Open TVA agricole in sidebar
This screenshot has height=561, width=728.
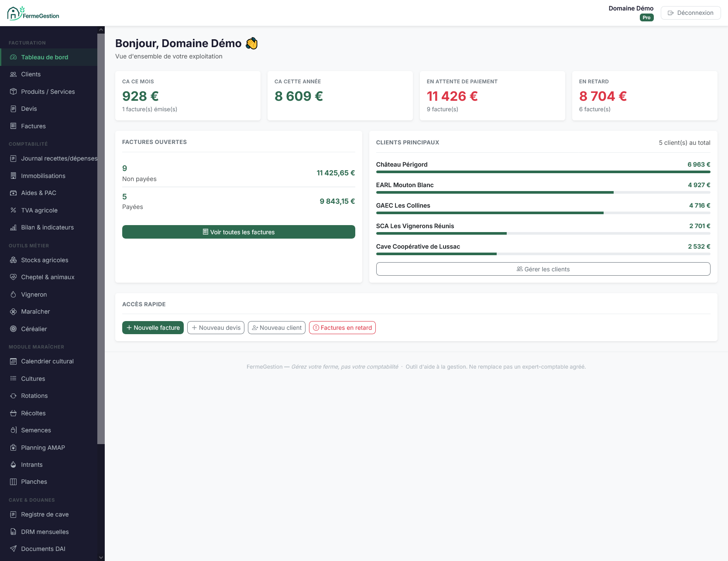click(x=49, y=210)
